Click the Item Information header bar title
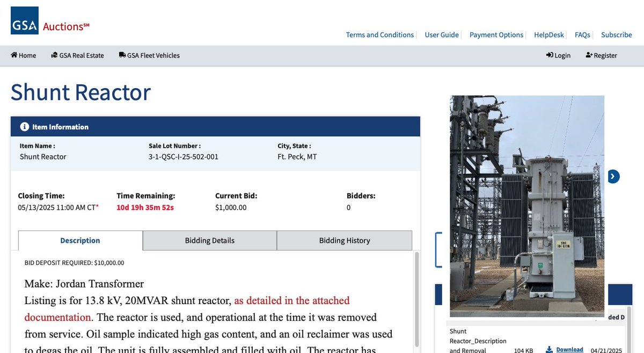The height and width of the screenshot is (353, 644). [x=60, y=127]
